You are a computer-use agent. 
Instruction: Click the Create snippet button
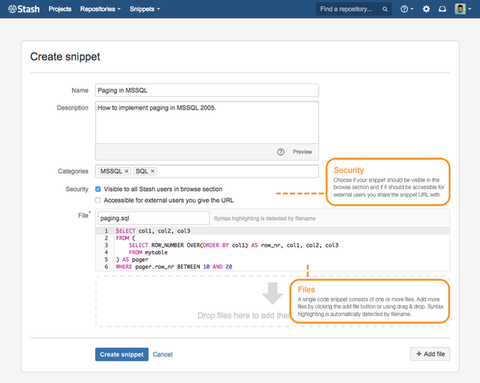click(122, 354)
